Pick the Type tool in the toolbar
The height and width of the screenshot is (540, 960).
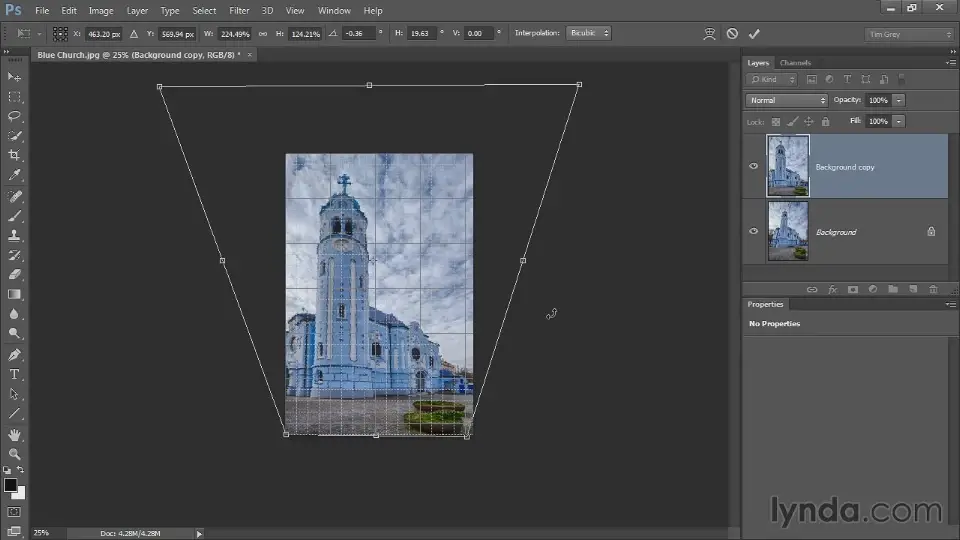click(x=15, y=374)
